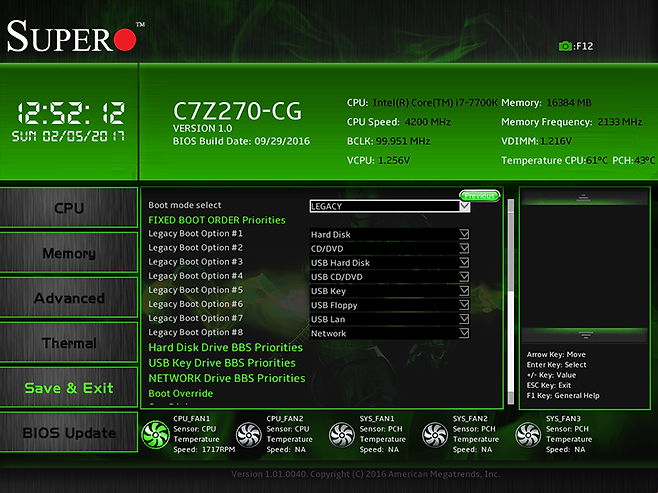Click the BCLK 99.951 MHz value
The width and height of the screenshot is (658, 493).
pos(403,141)
